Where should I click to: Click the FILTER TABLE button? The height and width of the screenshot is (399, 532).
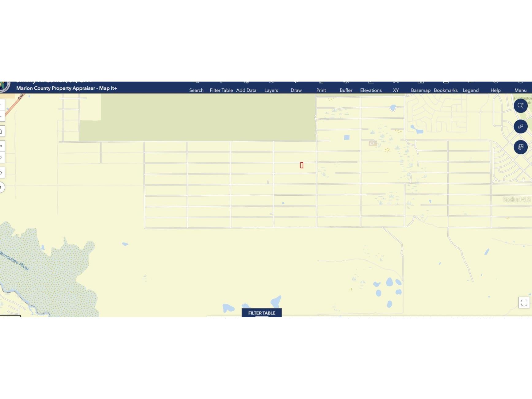click(262, 313)
